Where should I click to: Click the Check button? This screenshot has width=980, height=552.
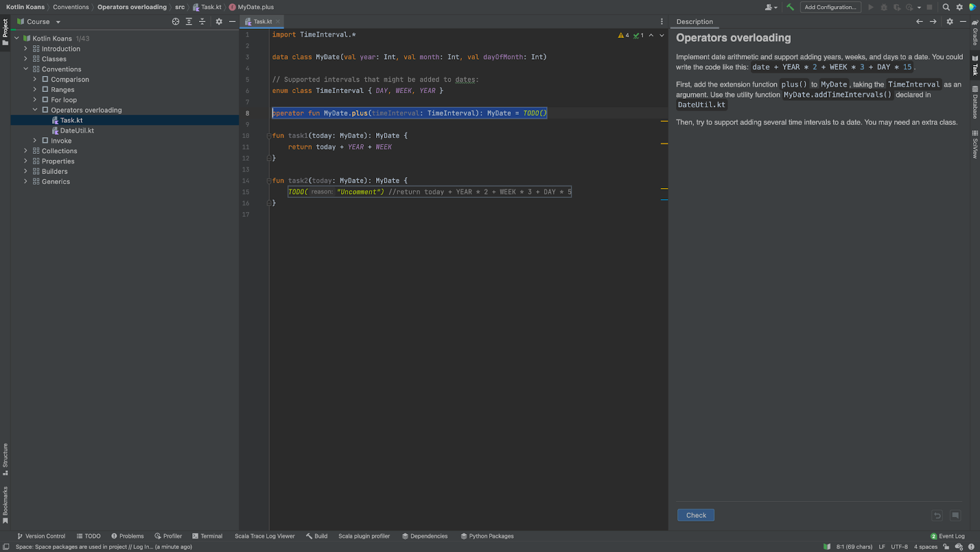point(696,515)
